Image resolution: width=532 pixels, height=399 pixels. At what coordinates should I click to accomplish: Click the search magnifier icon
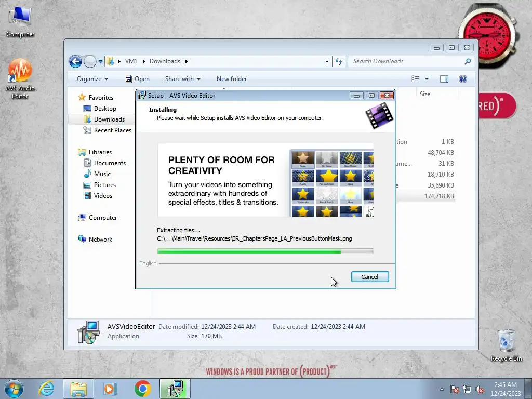click(468, 61)
